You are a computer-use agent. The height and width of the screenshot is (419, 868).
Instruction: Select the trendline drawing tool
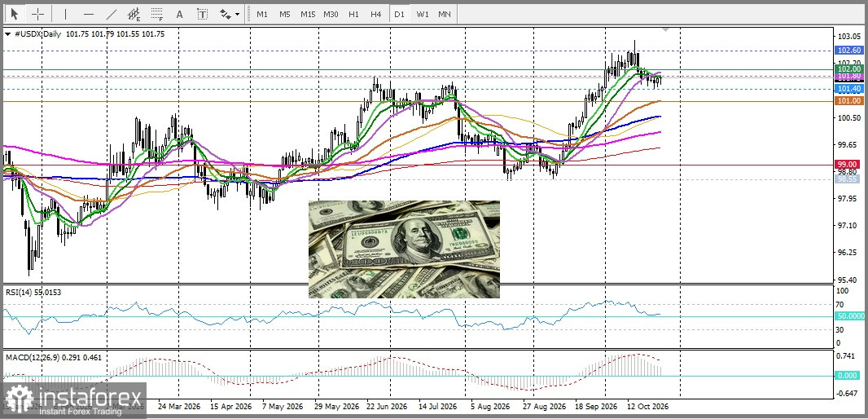(x=112, y=14)
